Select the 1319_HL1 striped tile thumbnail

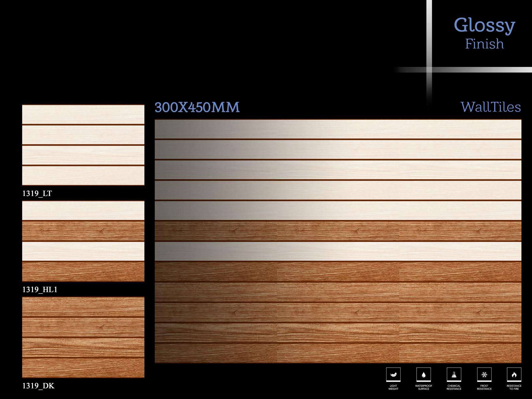[83, 241]
